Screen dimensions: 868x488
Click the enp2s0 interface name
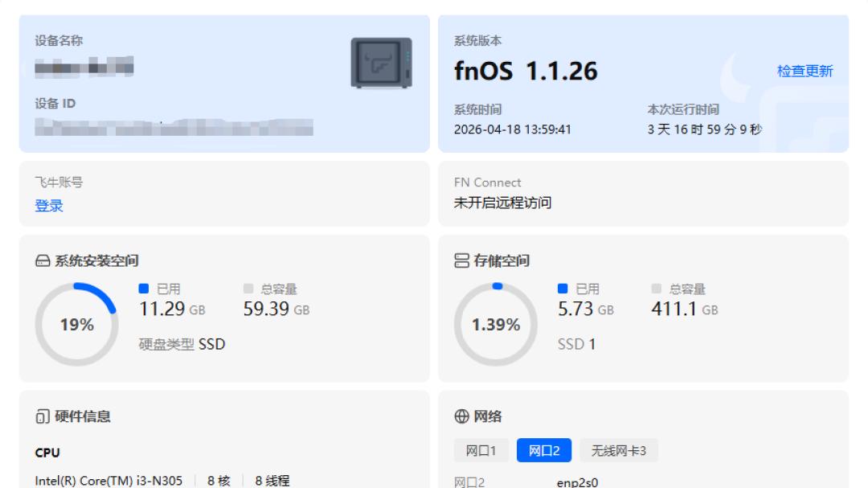coord(577,482)
